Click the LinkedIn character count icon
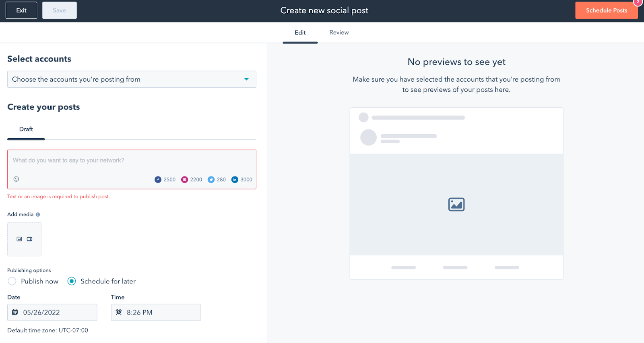The width and height of the screenshot is (644, 343). [235, 180]
